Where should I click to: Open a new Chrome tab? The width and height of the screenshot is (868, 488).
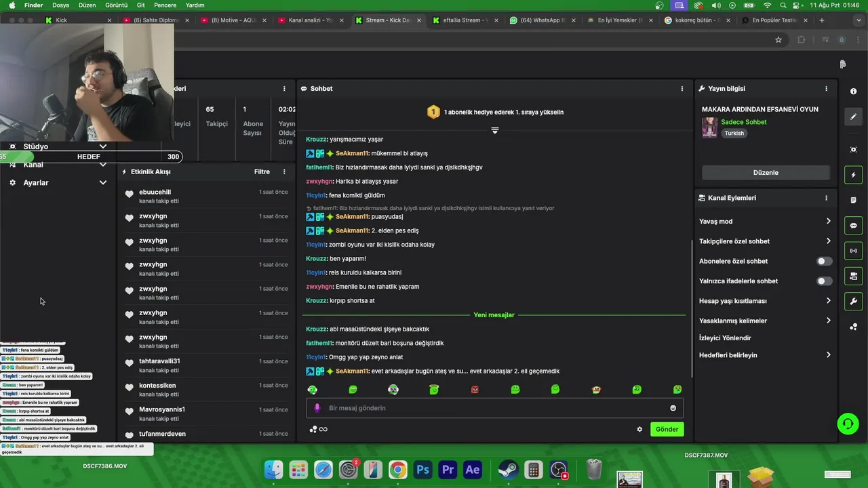click(x=822, y=20)
